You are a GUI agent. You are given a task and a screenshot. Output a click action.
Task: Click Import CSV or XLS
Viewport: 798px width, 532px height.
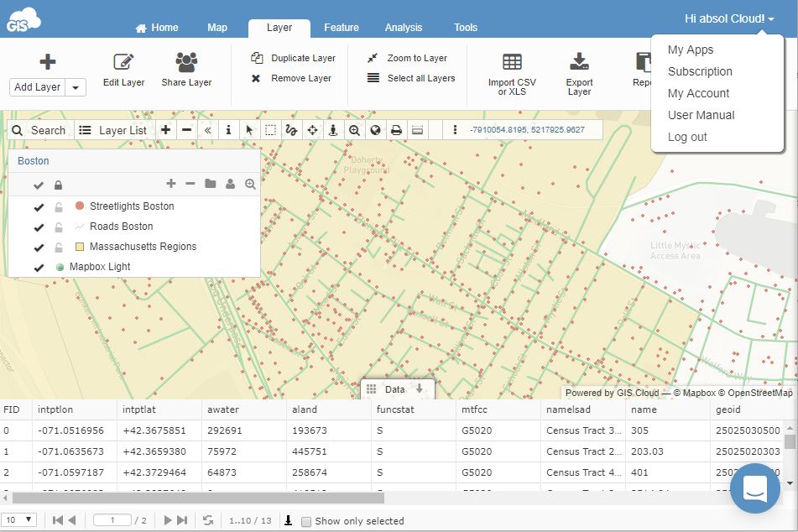512,73
